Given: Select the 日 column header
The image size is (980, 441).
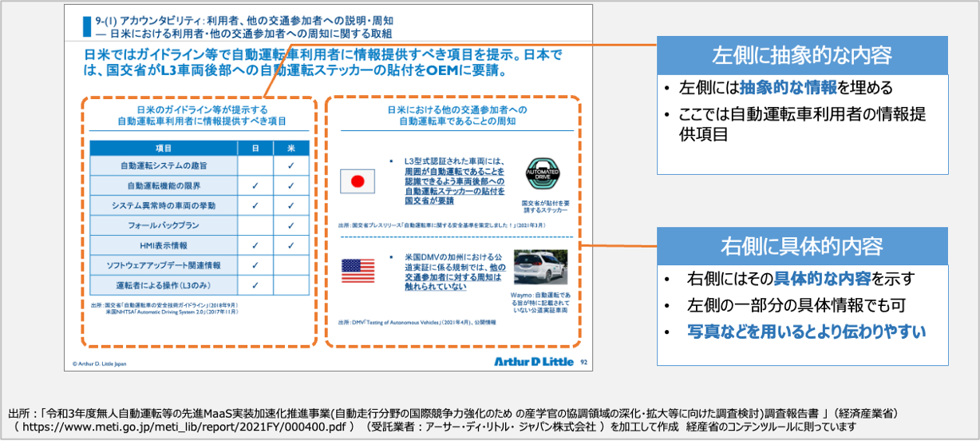Looking at the screenshot, I should [255, 148].
